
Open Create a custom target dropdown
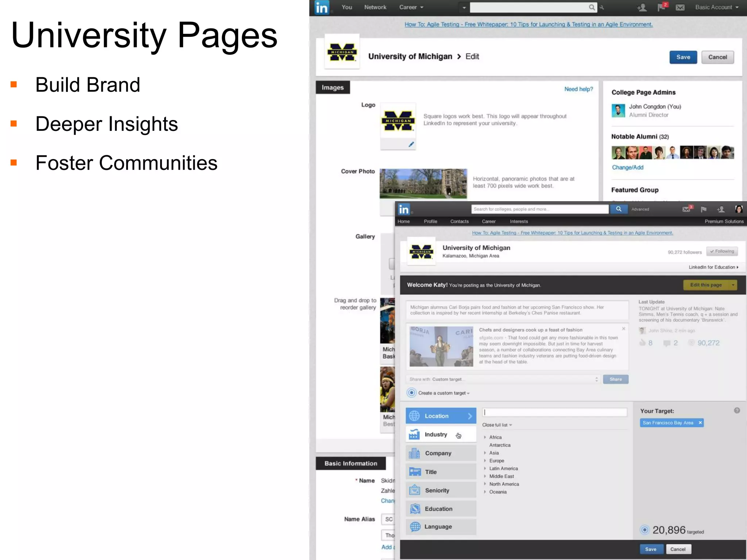click(x=444, y=393)
